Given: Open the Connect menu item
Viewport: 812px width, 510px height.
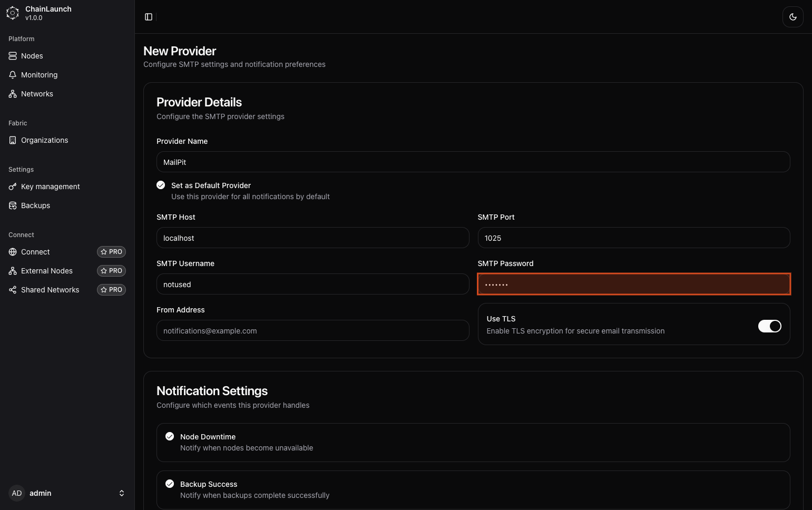Looking at the screenshot, I should [x=35, y=252].
